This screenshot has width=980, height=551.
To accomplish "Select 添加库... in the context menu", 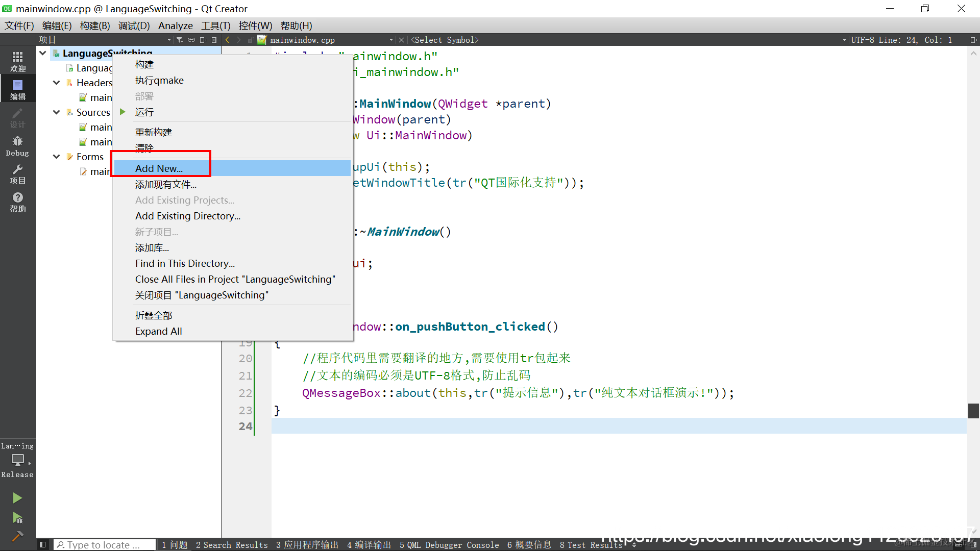I will pos(233,247).
